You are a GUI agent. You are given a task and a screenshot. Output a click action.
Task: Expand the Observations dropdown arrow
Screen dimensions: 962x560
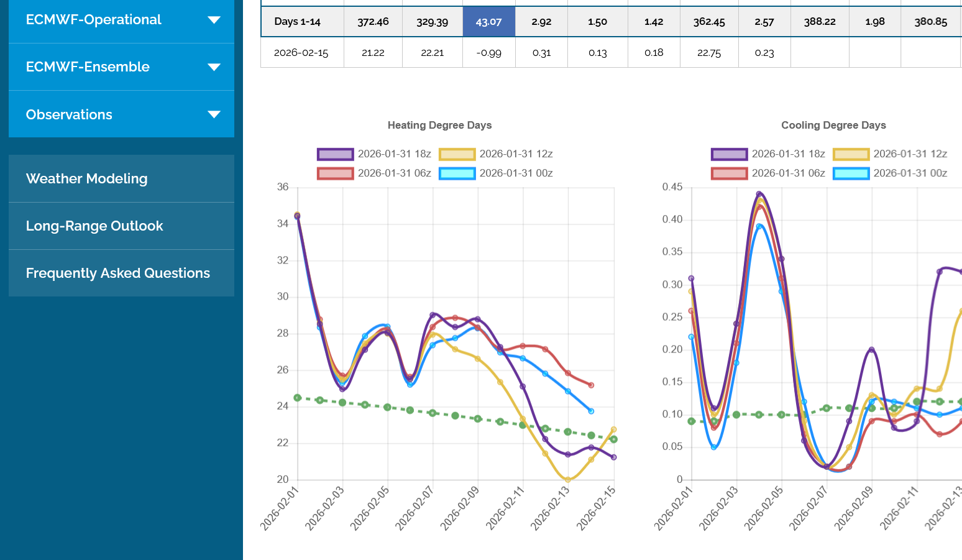click(214, 114)
